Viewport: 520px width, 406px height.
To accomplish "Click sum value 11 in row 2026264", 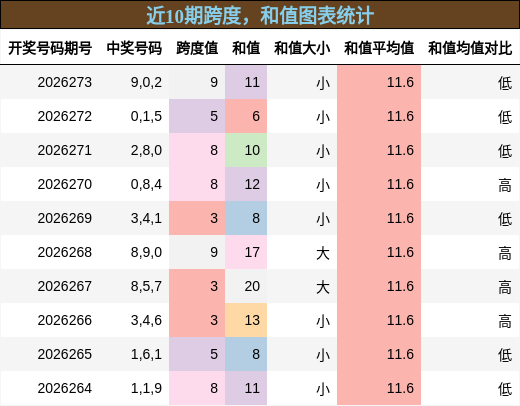I will click(246, 388).
